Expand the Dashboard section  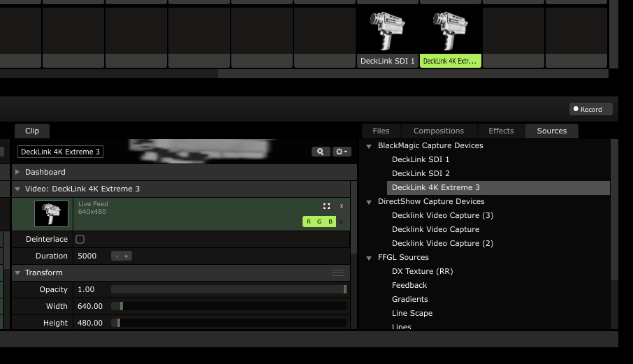tap(18, 172)
